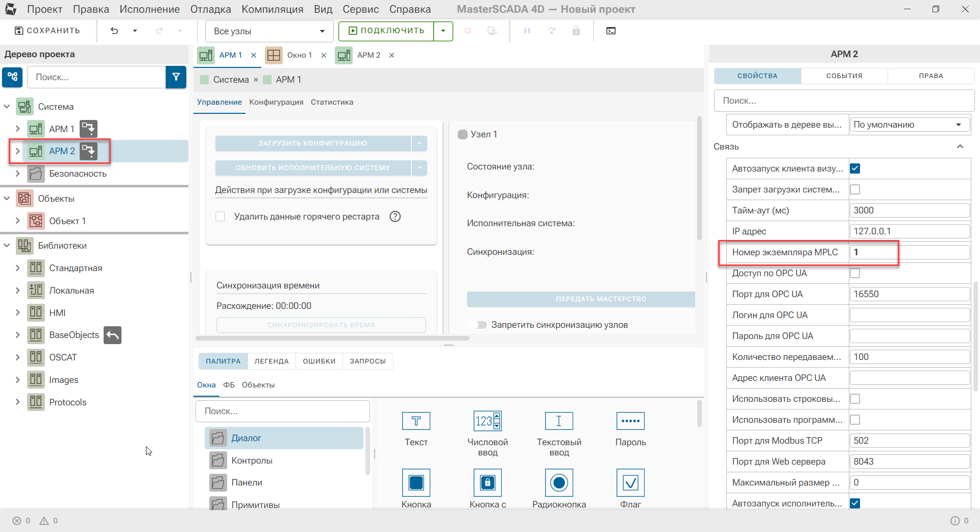Screen dimensions: 980x532
Task: Switch to the Ошибки tab
Action: [319, 361]
